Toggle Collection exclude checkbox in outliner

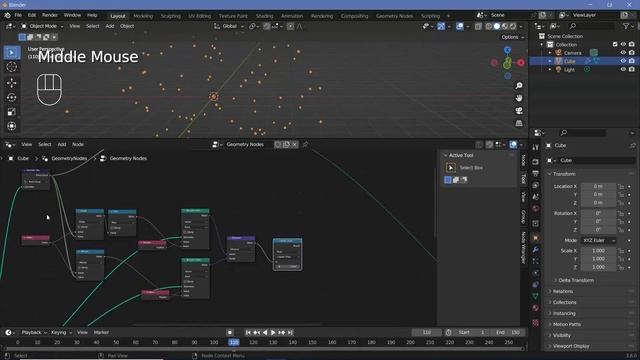(615, 44)
